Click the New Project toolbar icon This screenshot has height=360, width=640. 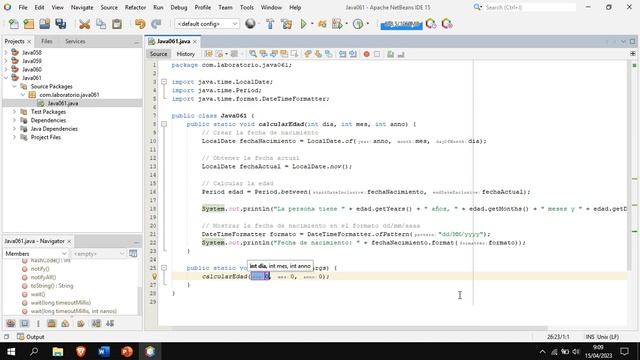pos(29,24)
